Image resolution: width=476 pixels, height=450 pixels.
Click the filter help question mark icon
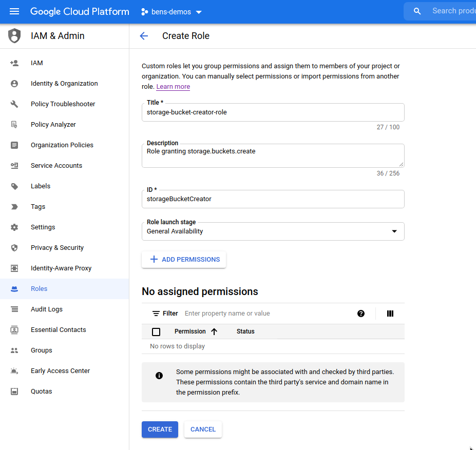[x=361, y=314]
